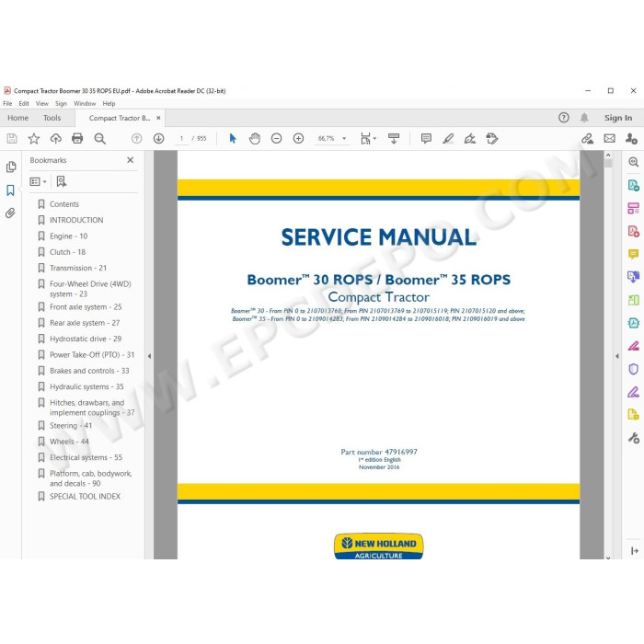Open the bookmarks options dropdown menu
This screenshot has height=644, width=644.
point(38,181)
